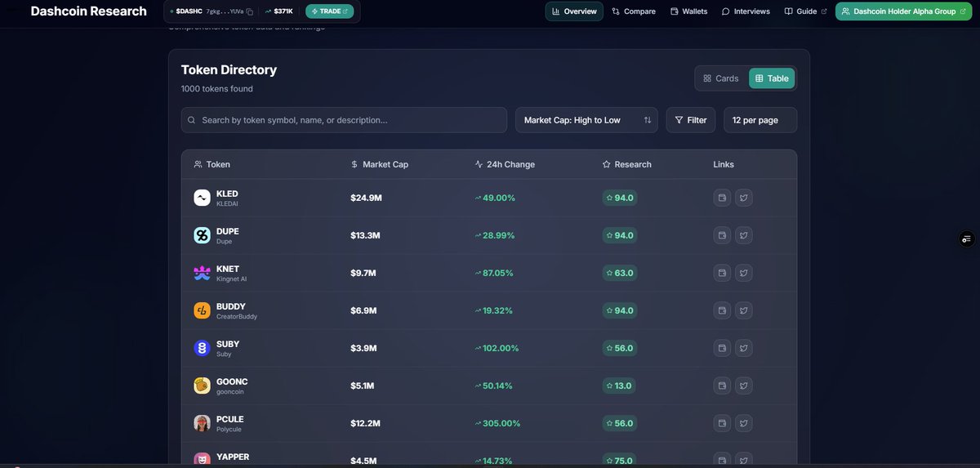
Task: Join Dashcoin Holder Alpha Group
Action: tap(905, 11)
